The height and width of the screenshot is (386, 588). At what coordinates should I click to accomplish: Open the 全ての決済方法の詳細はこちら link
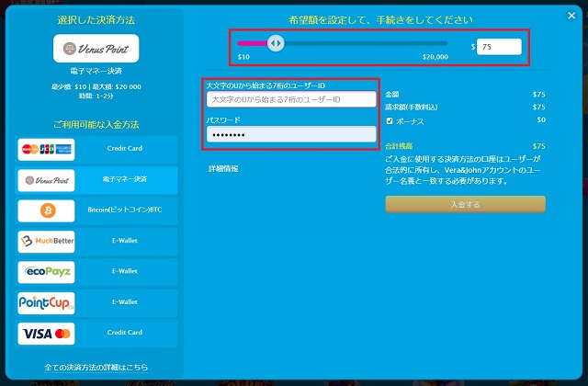click(96, 368)
